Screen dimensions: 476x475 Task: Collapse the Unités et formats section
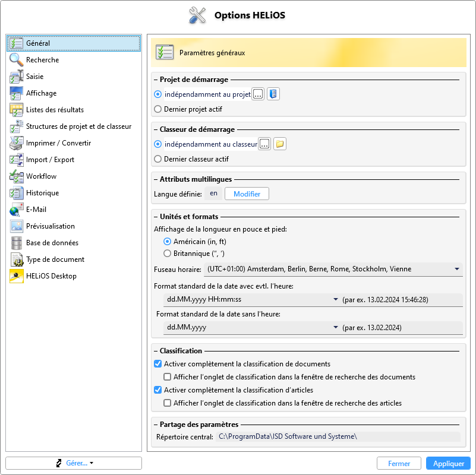coord(156,217)
